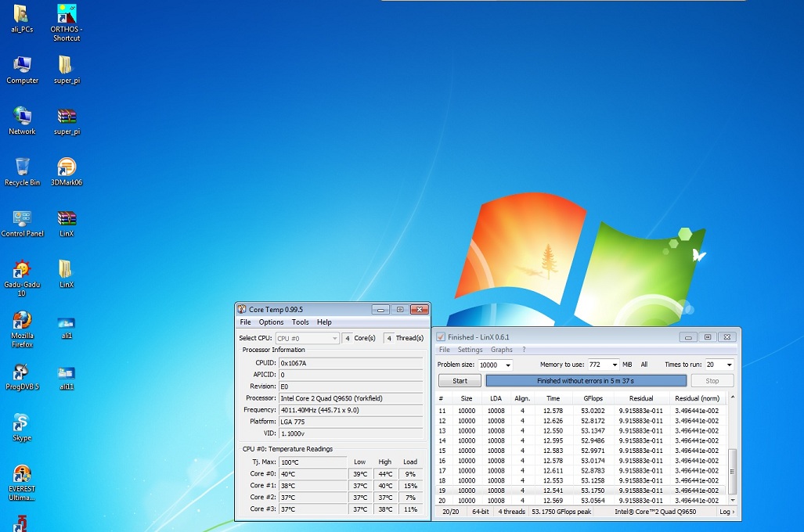Image resolution: width=804 pixels, height=532 pixels.
Task: Click the 4 threads status bar entry
Action: click(x=512, y=512)
